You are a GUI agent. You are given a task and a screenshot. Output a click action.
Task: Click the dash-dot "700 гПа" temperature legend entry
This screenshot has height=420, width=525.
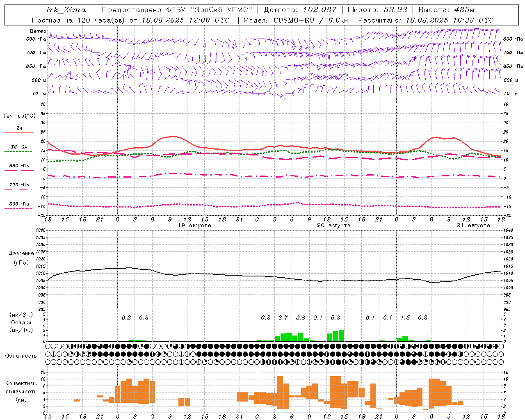pos(19,186)
